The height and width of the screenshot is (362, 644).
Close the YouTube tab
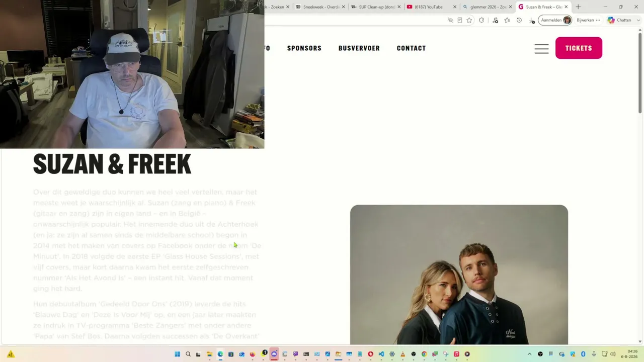455,7
